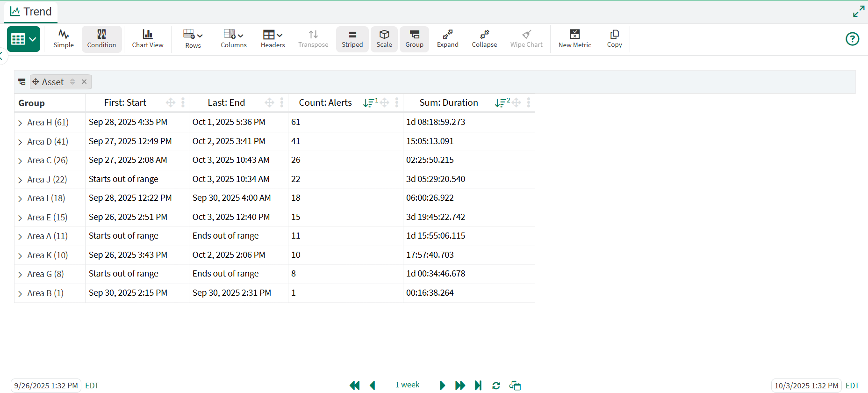Expand all grouped rows
This screenshot has height=393, width=868.
point(447,39)
